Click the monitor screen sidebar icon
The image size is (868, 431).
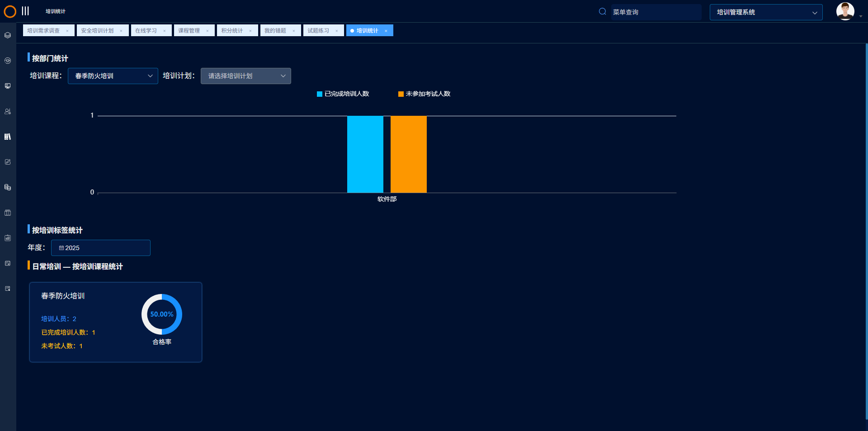pos(8,86)
